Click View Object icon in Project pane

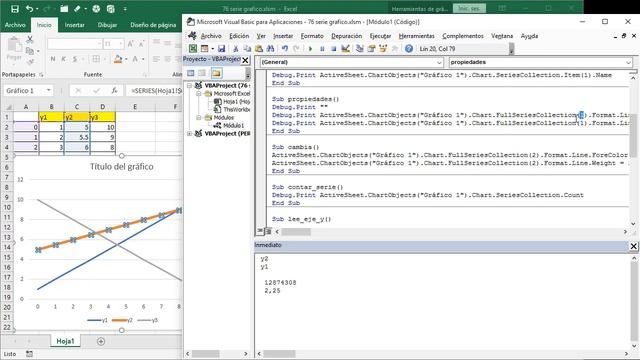tap(202, 73)
